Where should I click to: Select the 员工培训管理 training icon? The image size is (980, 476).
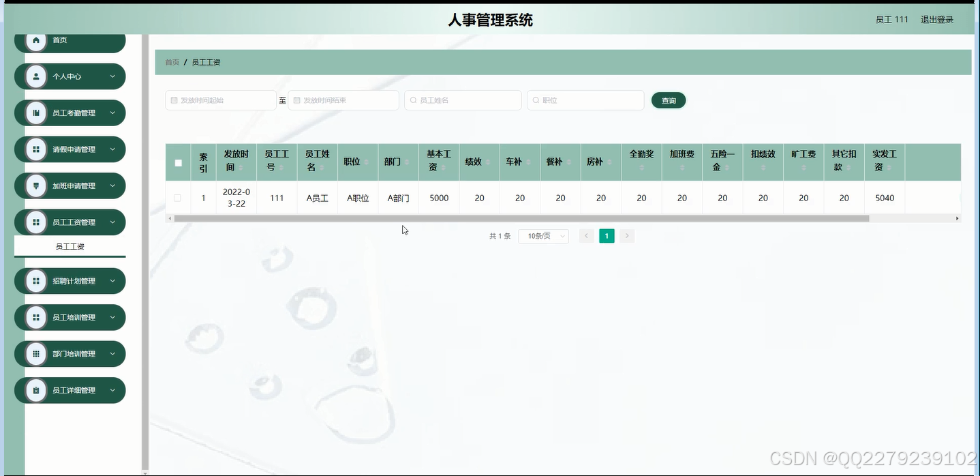[x=36, y=317]
